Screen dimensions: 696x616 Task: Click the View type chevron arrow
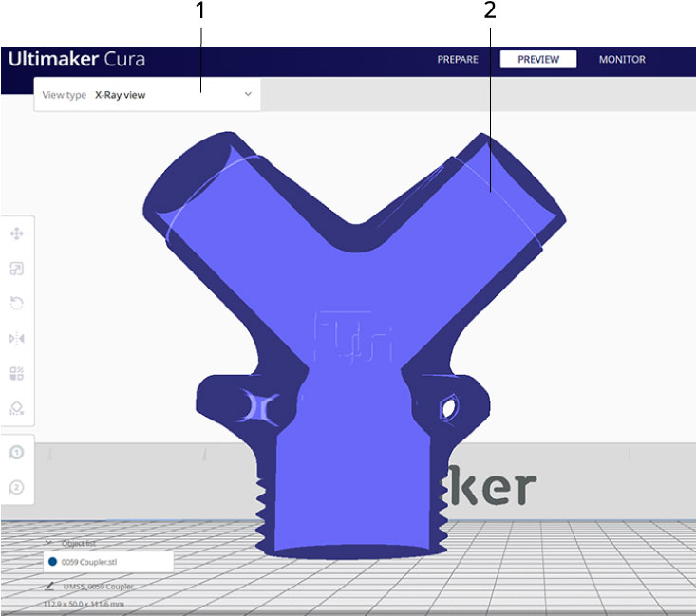click(x=248, y=95)
